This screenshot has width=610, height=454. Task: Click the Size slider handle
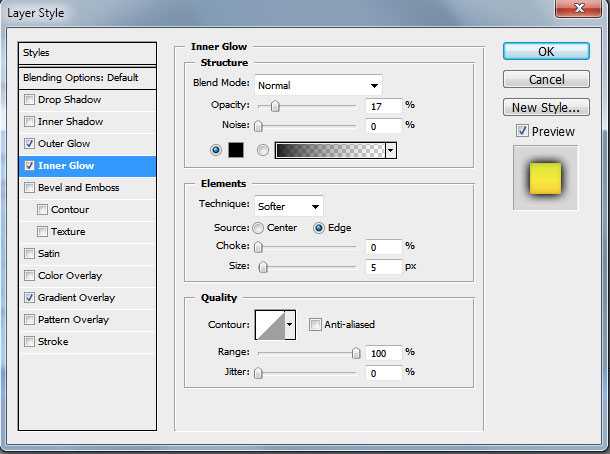tap(263, 267)
